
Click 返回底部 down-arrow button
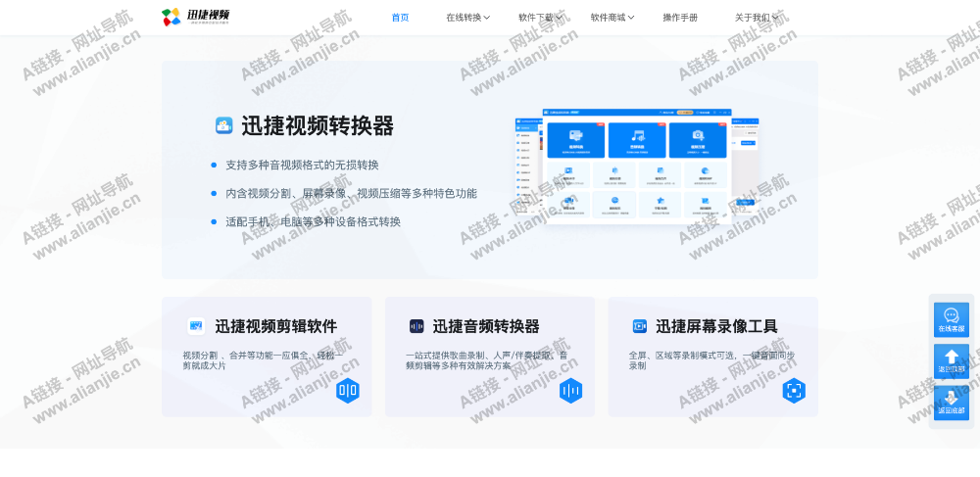(952, 403)
